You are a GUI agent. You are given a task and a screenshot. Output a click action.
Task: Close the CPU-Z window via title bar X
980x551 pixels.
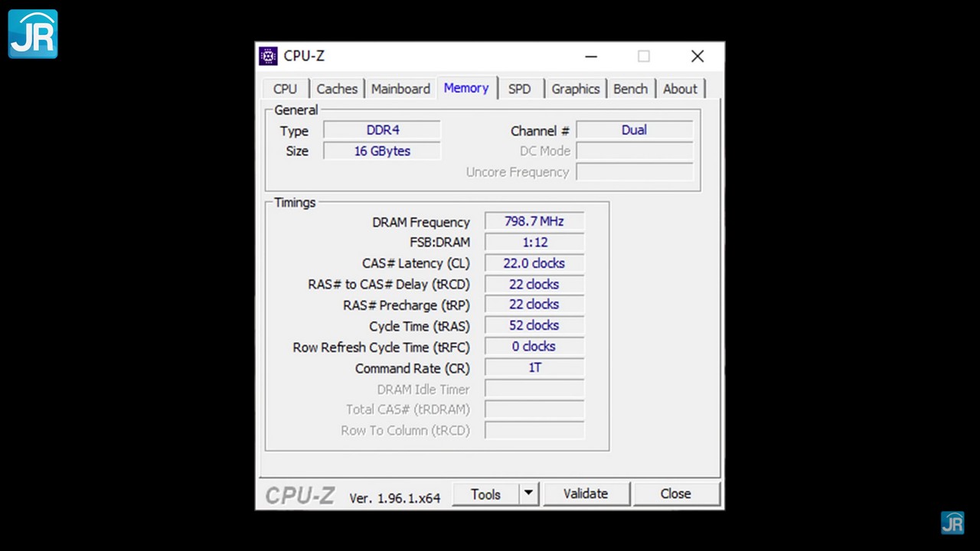697,56
